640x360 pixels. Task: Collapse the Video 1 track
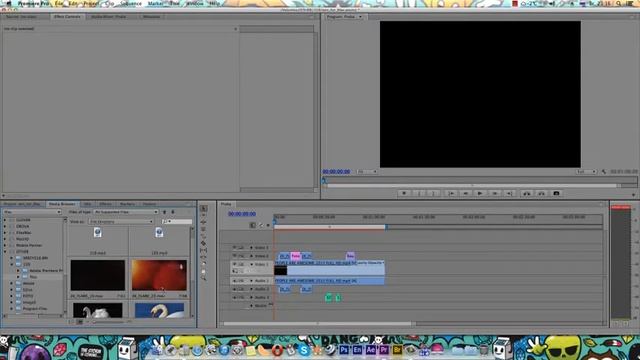click(251, 264)
